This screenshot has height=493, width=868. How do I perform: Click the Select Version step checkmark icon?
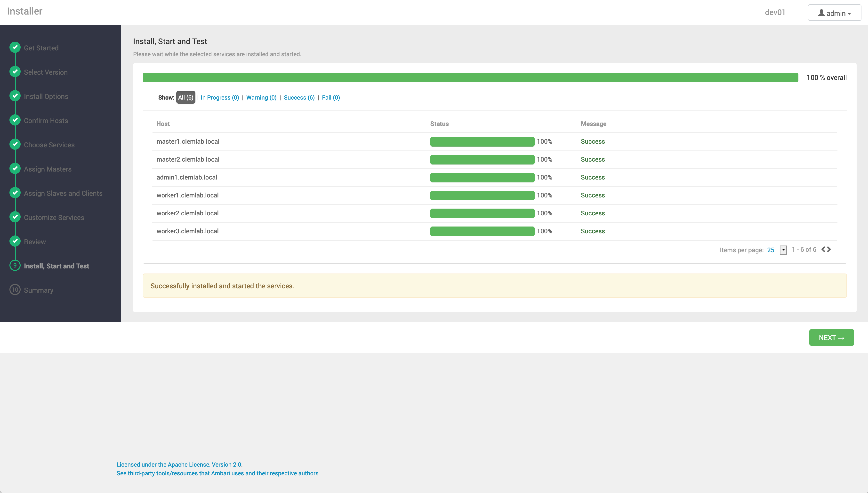click(x=15, y=72)
